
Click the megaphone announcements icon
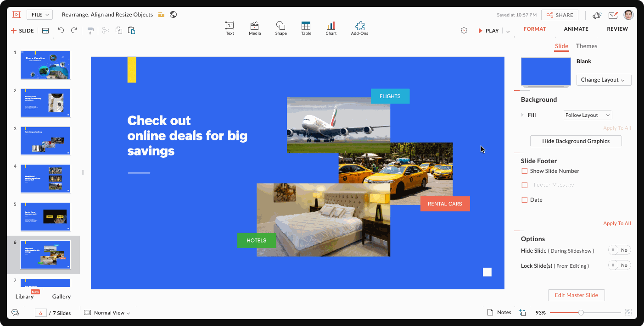tap(597, 15)
